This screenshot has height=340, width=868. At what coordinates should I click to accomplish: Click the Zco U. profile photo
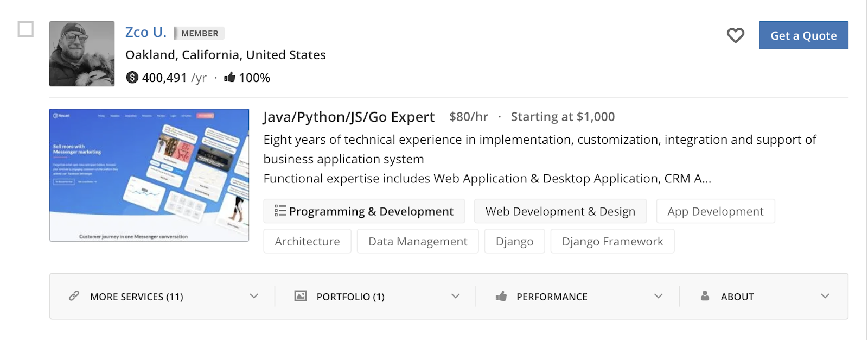coord(82,54)
